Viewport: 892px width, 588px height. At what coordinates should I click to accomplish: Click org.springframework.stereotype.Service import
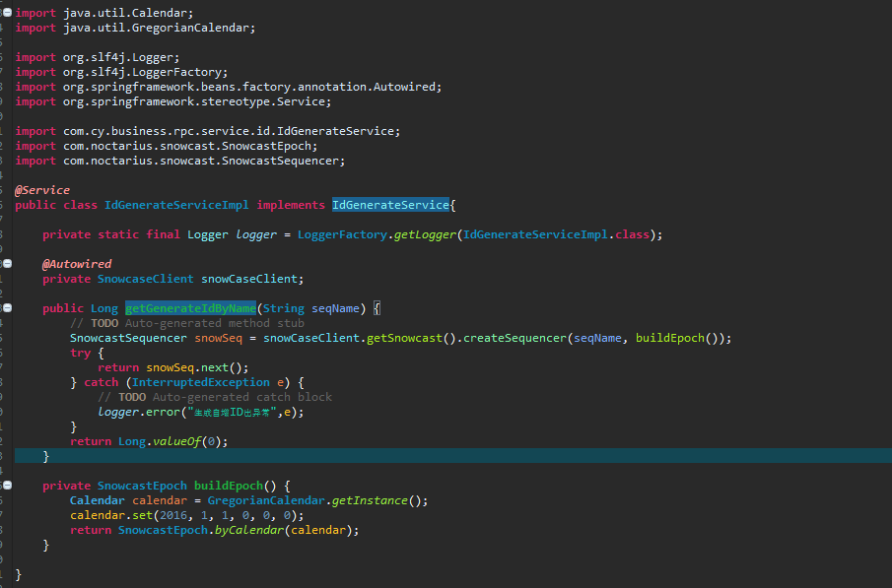(x=194, y=101)
